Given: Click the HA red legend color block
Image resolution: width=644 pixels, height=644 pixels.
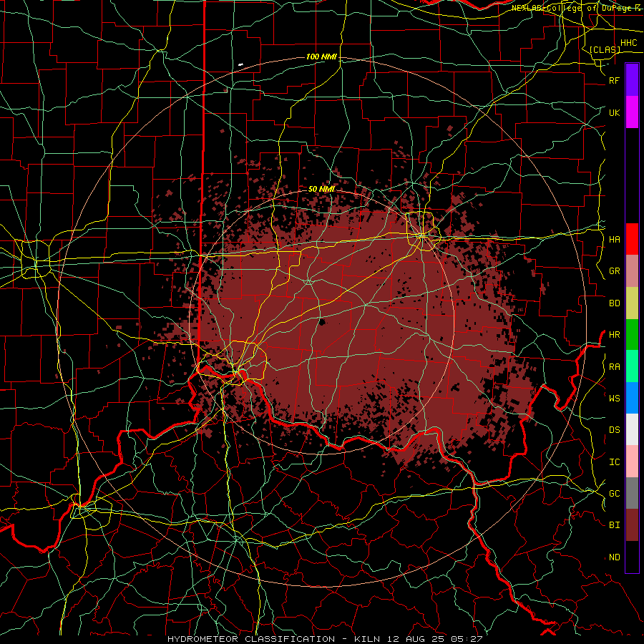Looking at the screenshot, I should tap(632, 239).
